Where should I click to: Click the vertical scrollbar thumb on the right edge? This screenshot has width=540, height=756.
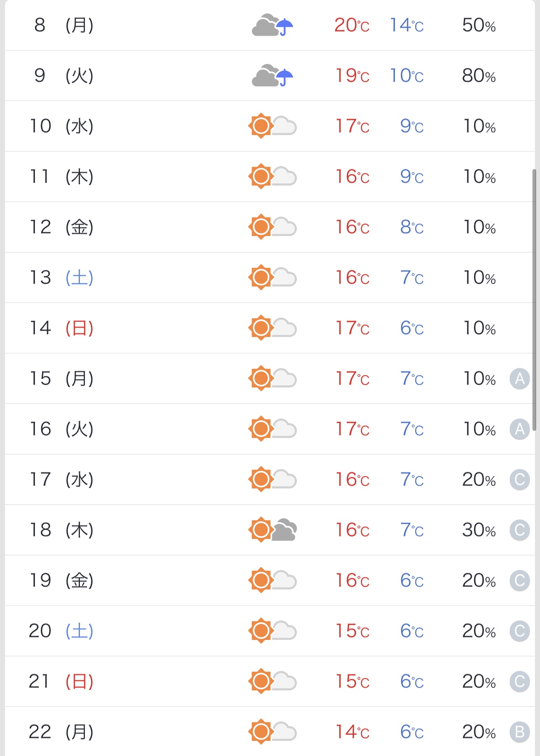(534, 300)
